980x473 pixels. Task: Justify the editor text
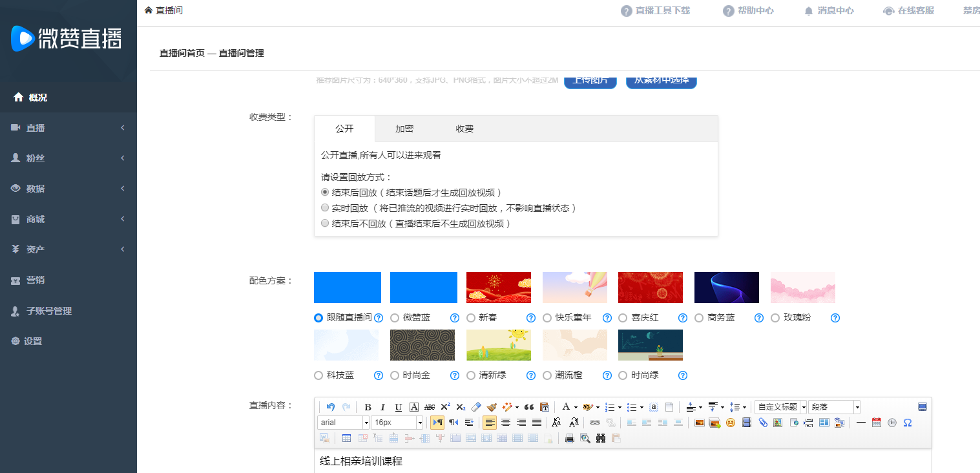(x=537, y=423)
